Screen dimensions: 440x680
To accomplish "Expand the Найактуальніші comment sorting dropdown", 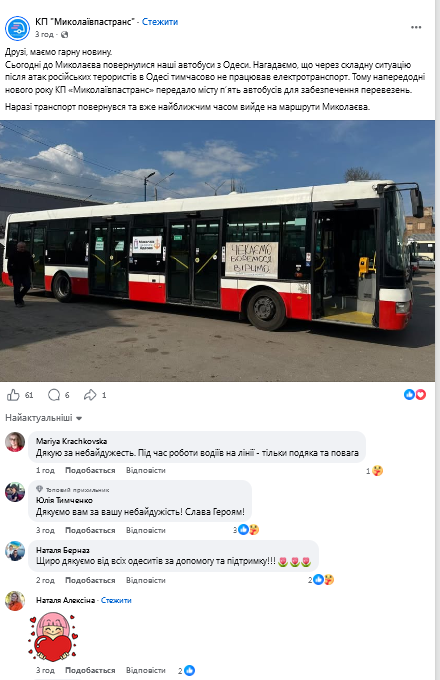I will 43,418.
